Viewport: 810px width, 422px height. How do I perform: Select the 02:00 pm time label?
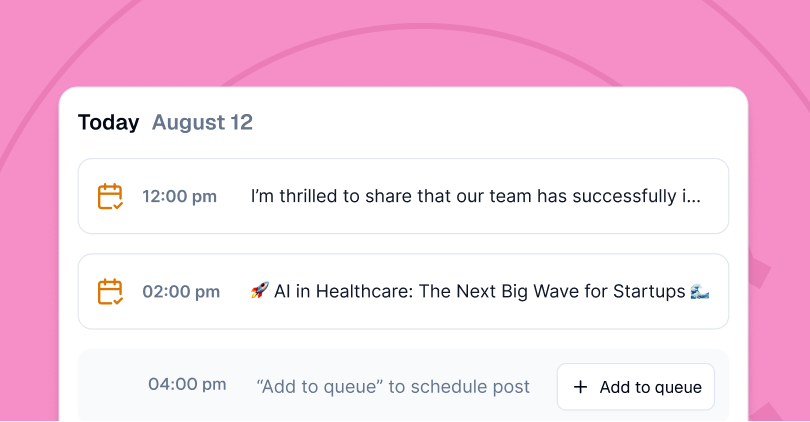point(181,292)
